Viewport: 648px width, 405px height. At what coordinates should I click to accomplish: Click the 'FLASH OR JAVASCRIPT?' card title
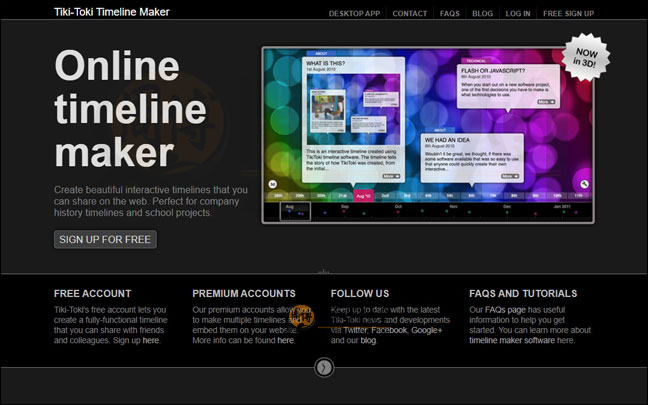click(x=493, y=71)
